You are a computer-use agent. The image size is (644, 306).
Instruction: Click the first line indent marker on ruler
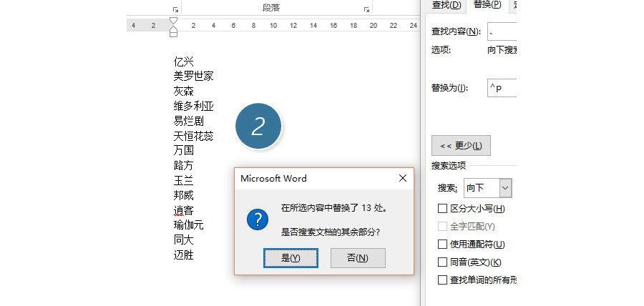click(x=173, y=21)
